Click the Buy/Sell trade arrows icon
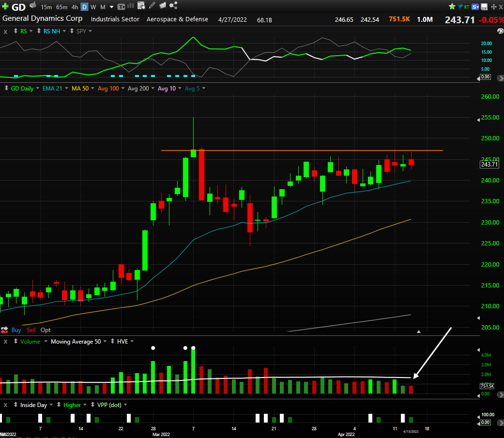 tap(4, 330)
